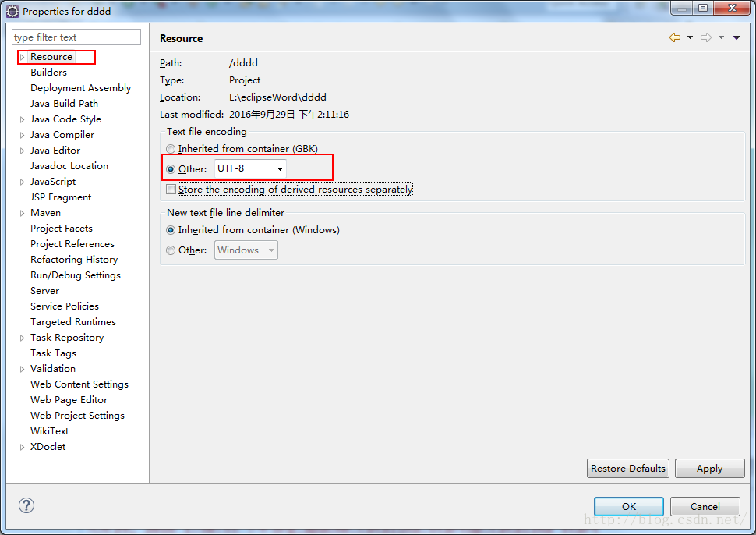Open Task Tags page
The height and width of the screenshot is (535, 756).
(53, 353)
